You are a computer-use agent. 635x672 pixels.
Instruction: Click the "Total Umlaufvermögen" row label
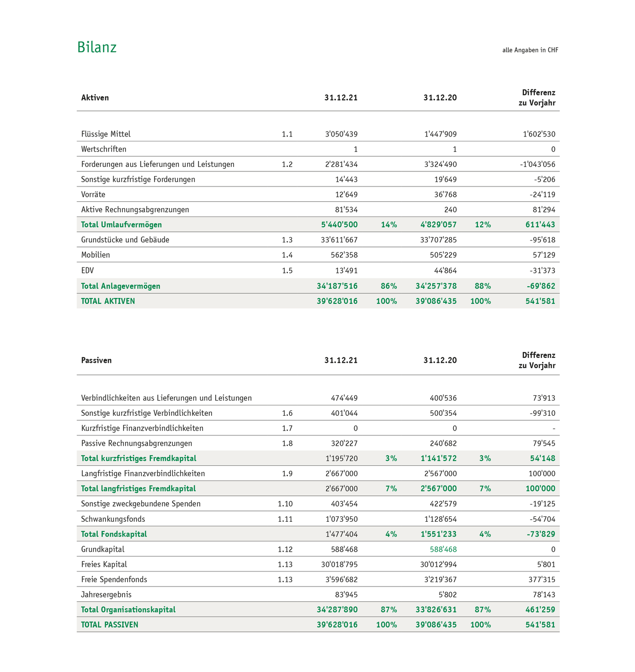pos(121,225)
